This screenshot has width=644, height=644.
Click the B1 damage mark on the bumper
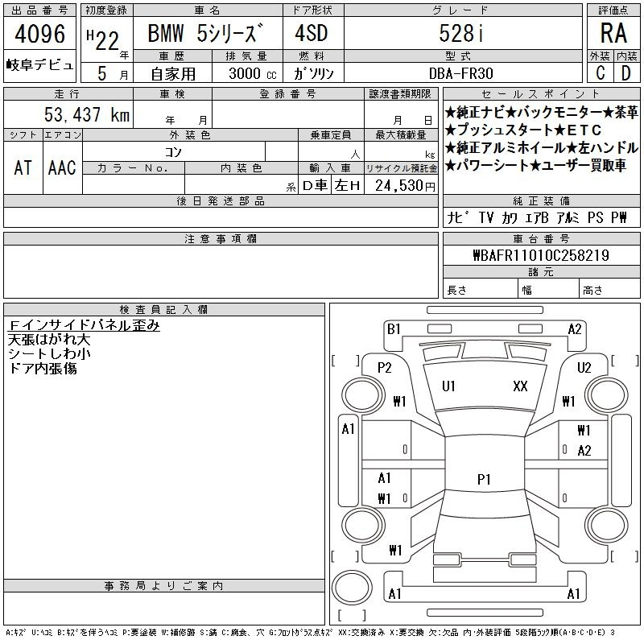[x=394, y=328]
